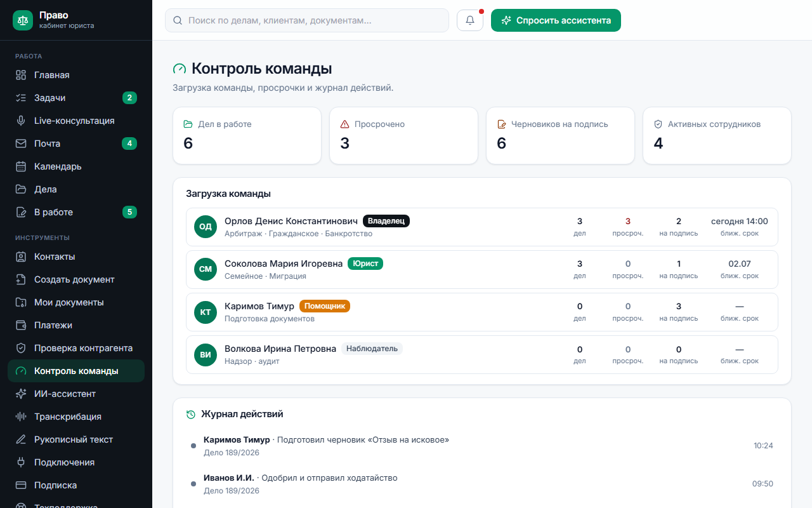This screenshot has width=812, height=508.
Task: Click Владелец role badge
Action: pos(386,221)
